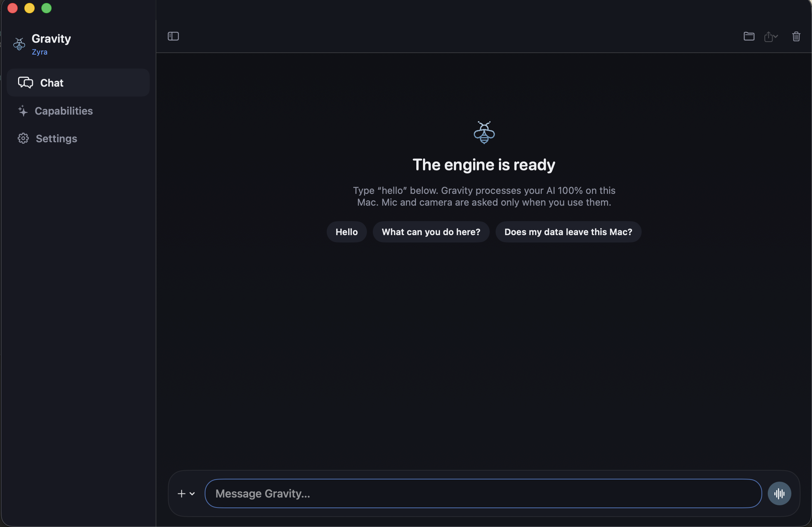Click the Gravity app title

coord(51,39)
